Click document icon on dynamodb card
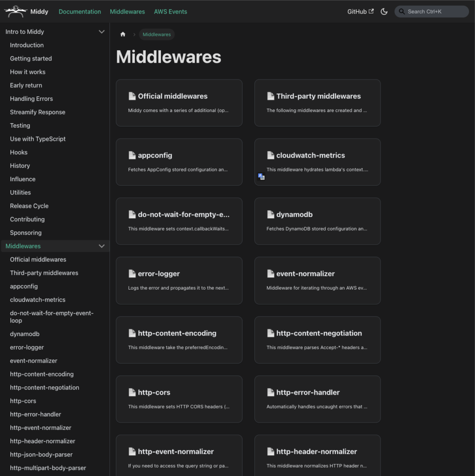Screen dimensions: 475x476 [x=270, y=214]
